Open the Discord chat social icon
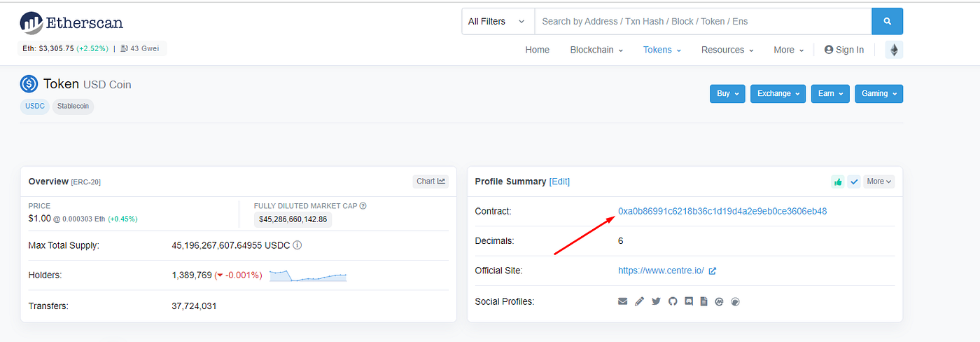This screenshot has height=342, width=980. (x=689, y=301)
